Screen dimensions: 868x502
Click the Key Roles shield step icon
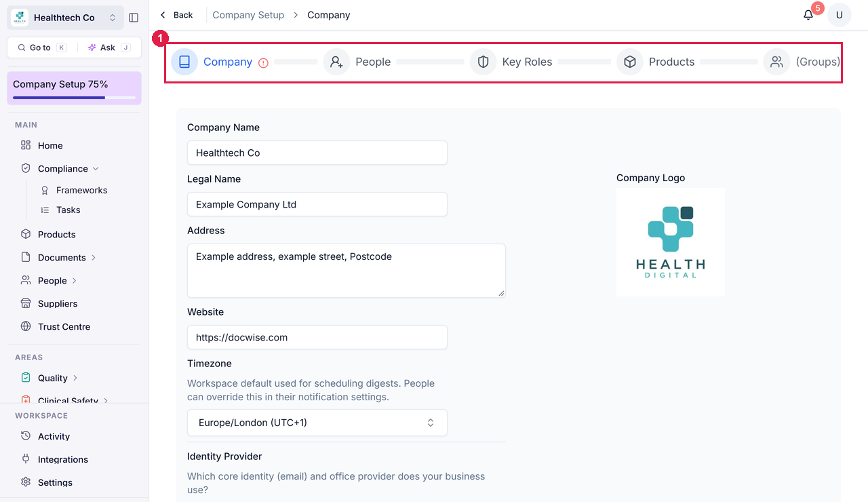pos(483,62)
